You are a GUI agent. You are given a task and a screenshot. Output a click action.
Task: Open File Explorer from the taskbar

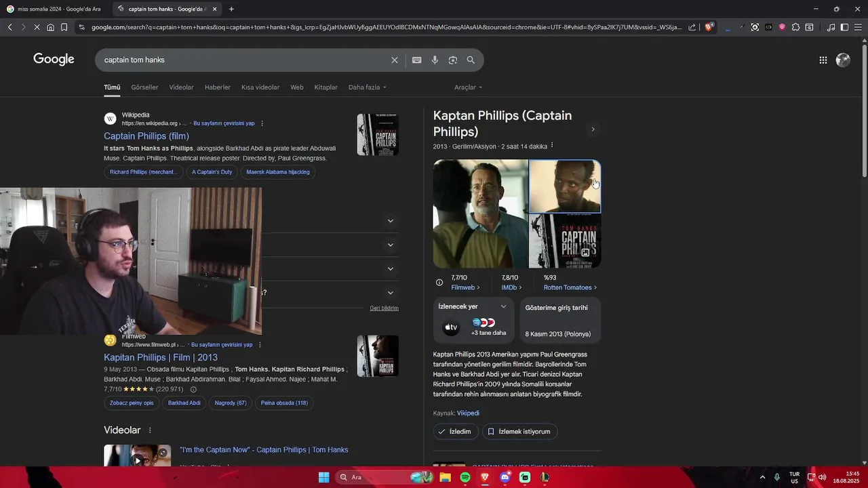446,477
